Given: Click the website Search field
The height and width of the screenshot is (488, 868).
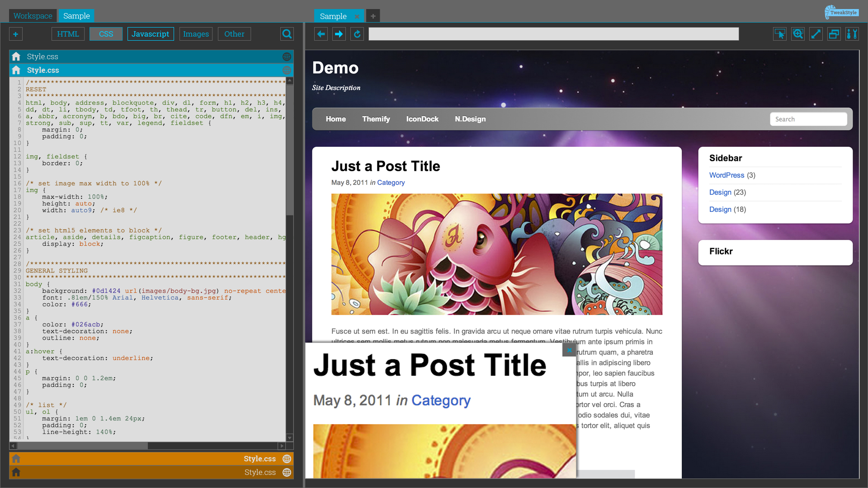Looking at the screenshot, I should pos(808,119).
